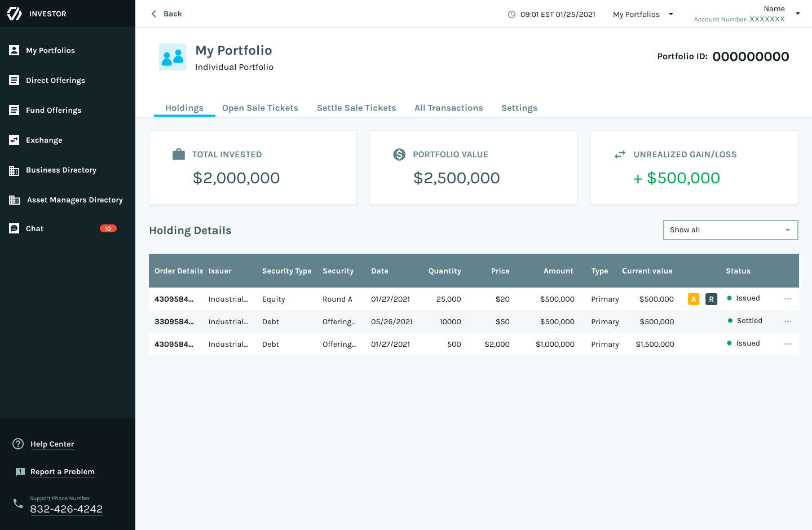Open more options for Round A row
Screen dimensions: 812x530
788,299
